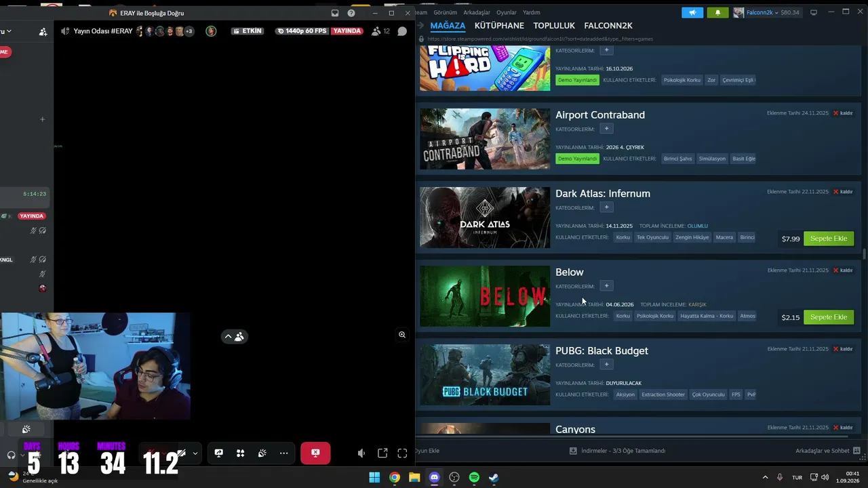Click the red YAYINDA badge in Discord header
This screenshot has width=868, height=488.
pyautogui.click(x=347, y=31)
